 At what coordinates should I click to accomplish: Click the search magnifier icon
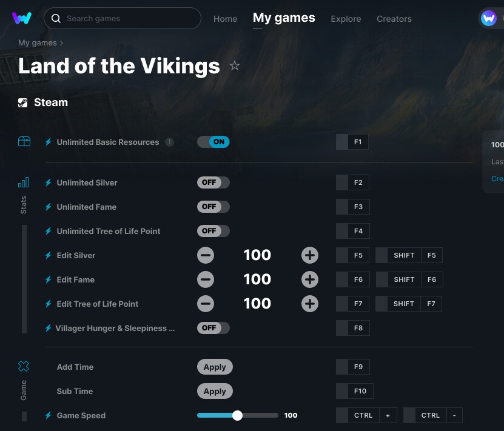(x=56, y=18)
